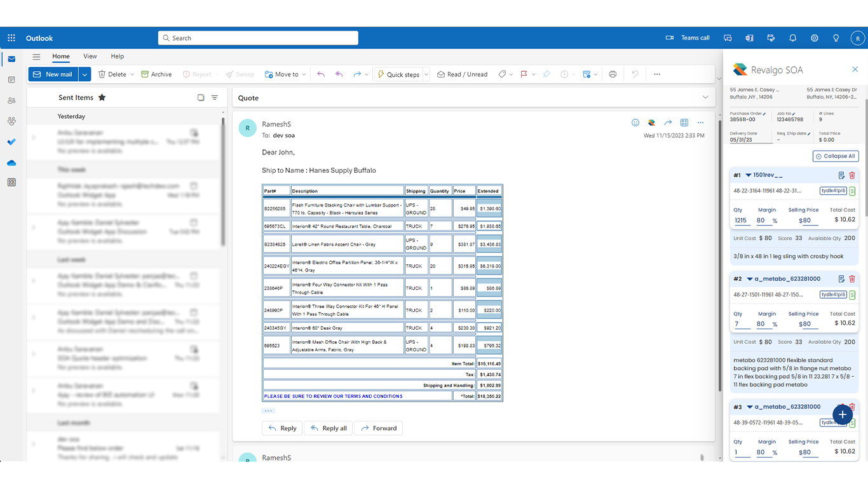868x488 pixels.
Task: Open Outlook settings gear
Action: tap(815, 38)
